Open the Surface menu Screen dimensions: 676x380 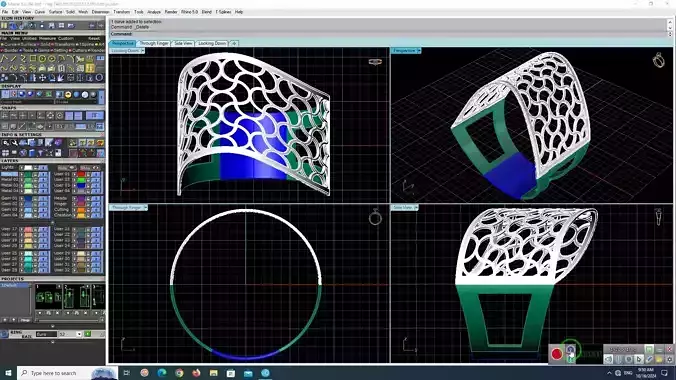pos(55,12)
